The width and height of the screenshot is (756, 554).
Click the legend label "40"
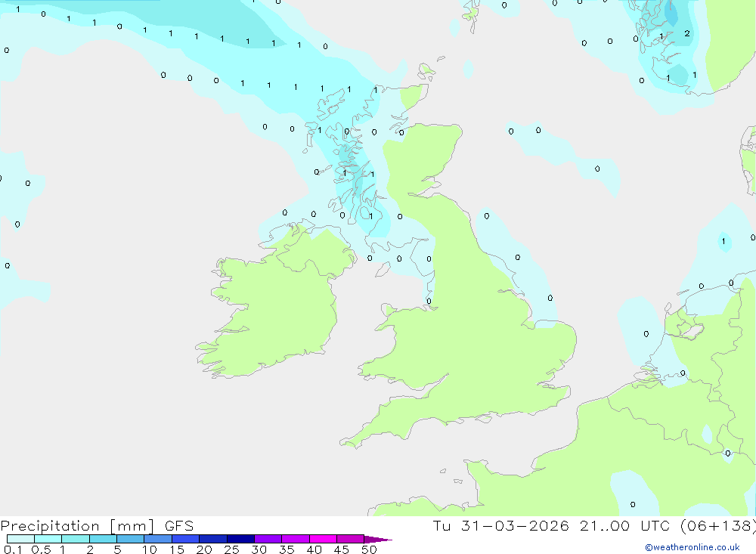pos(314,549)
